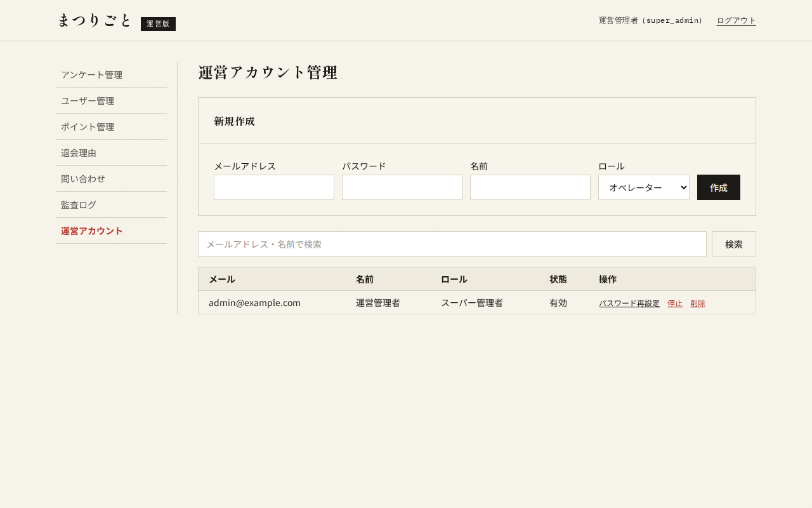The image size is (812, 508).
Task: Focus the メールアドレス input field
Action: point(274,187)
